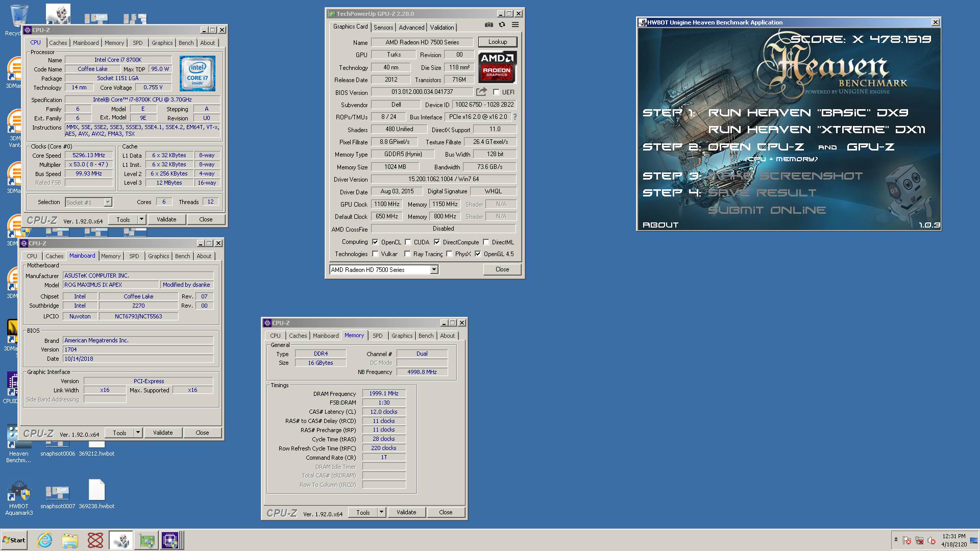Screen dimensions: 980x551
Task: Click the Close button in GPU-Z
Action: coord(502,269)
